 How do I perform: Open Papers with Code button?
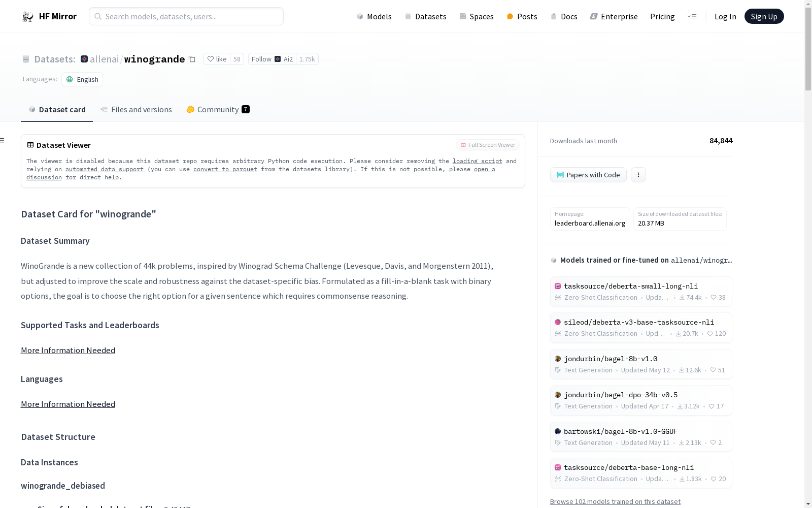(x=588, y=175)
